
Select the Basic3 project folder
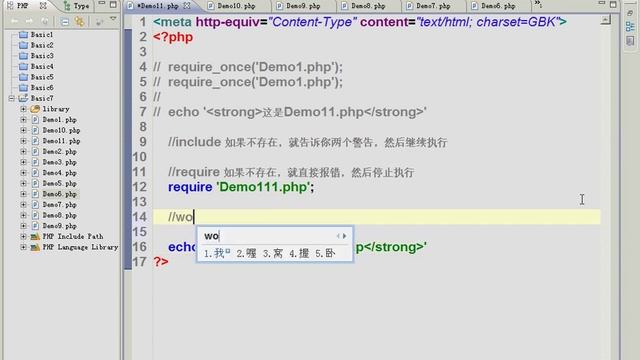pos(42,56)
